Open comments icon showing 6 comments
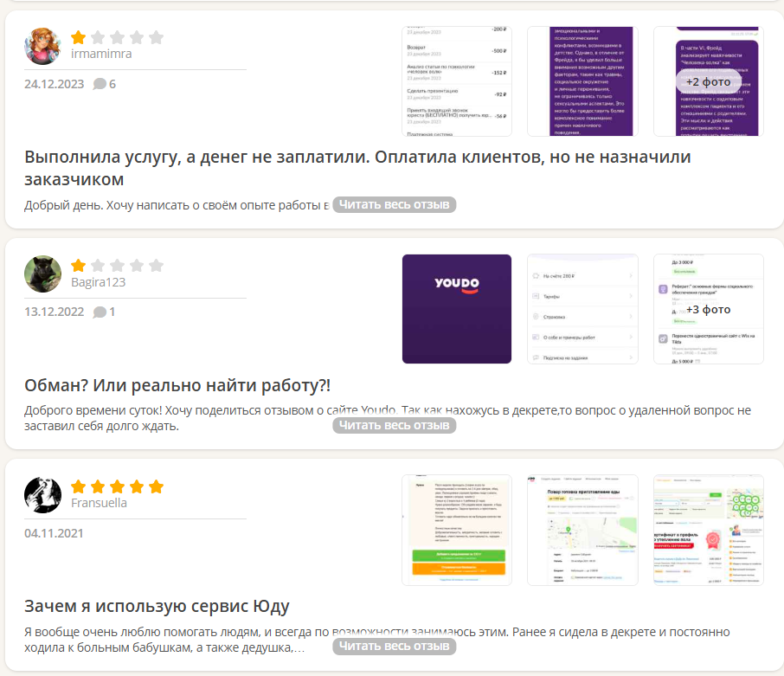The width and height of the screenshot is (784, 676). [x=104, y=84]
